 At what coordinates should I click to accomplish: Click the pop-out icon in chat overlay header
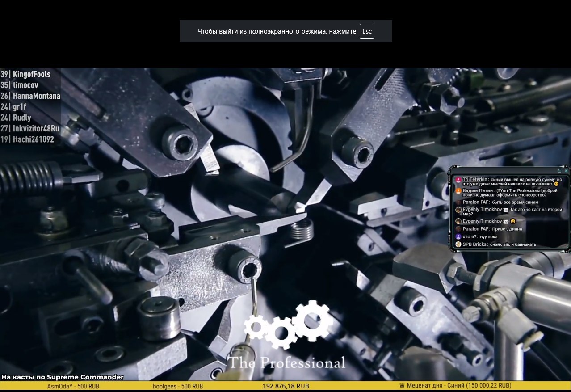(x=559, y=171)
